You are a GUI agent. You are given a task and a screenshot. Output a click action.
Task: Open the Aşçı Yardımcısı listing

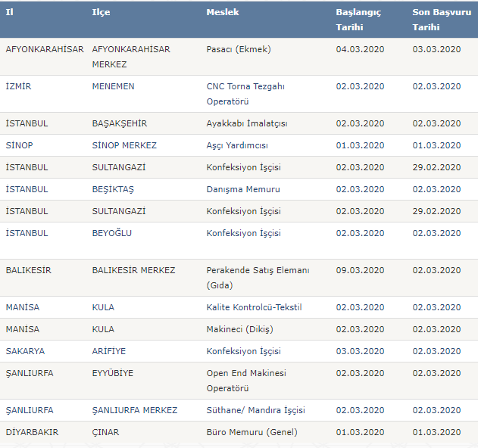click(237, 145)
